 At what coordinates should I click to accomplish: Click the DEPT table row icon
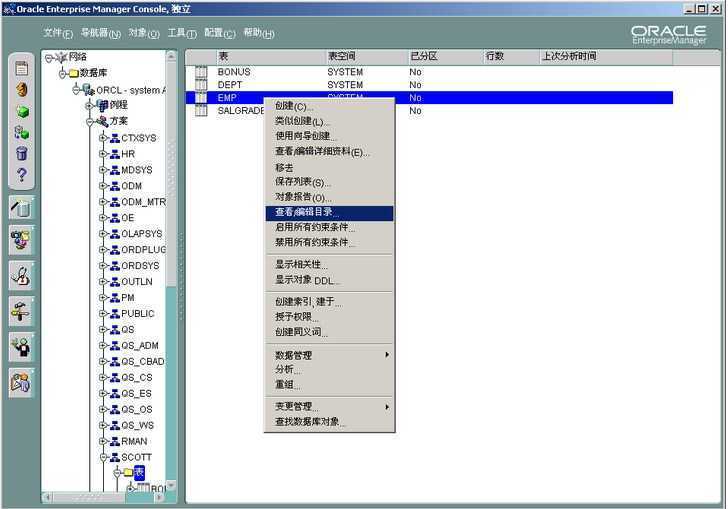tap(201, 85)
